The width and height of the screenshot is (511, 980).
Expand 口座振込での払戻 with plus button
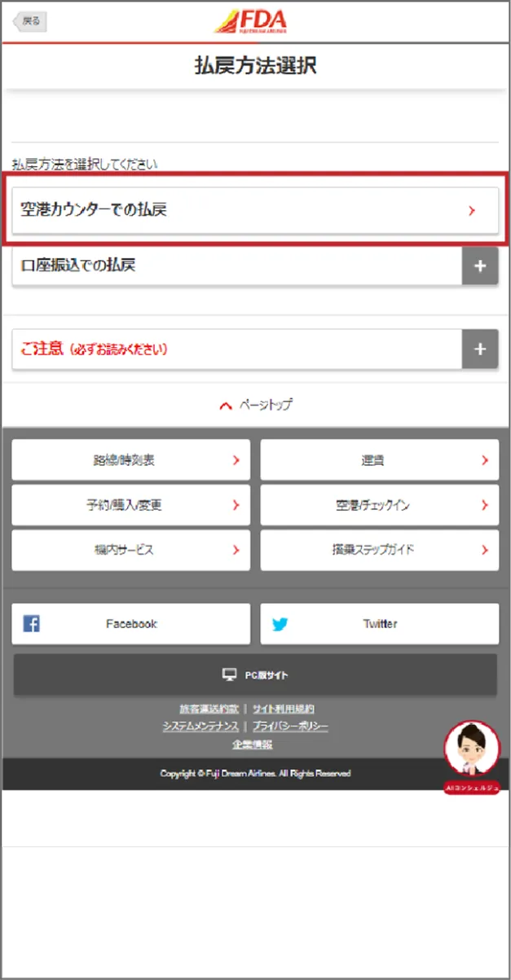pyautogui.click(x=480, y=266)
